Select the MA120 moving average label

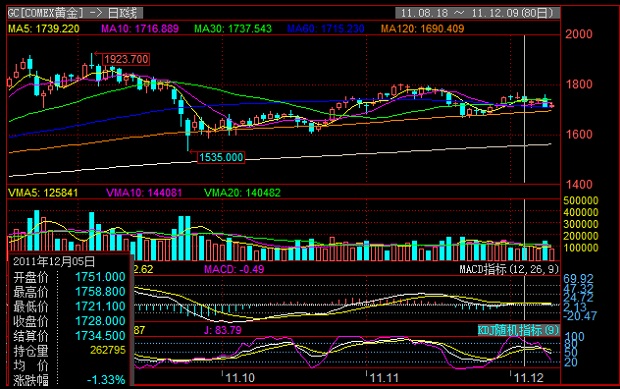pos(422,28)
